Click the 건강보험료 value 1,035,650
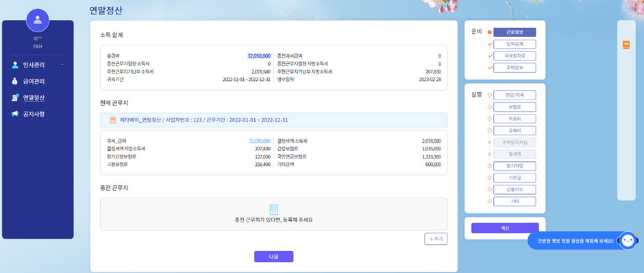 (x=431, y=149)
